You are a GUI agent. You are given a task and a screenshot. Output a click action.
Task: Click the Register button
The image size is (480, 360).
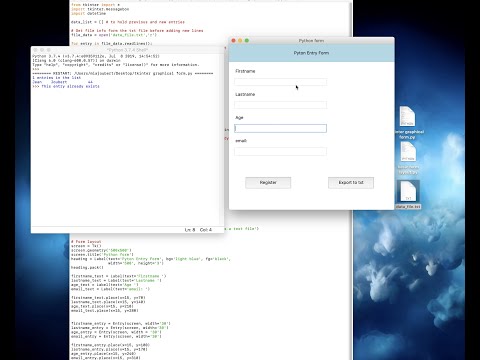268,183
